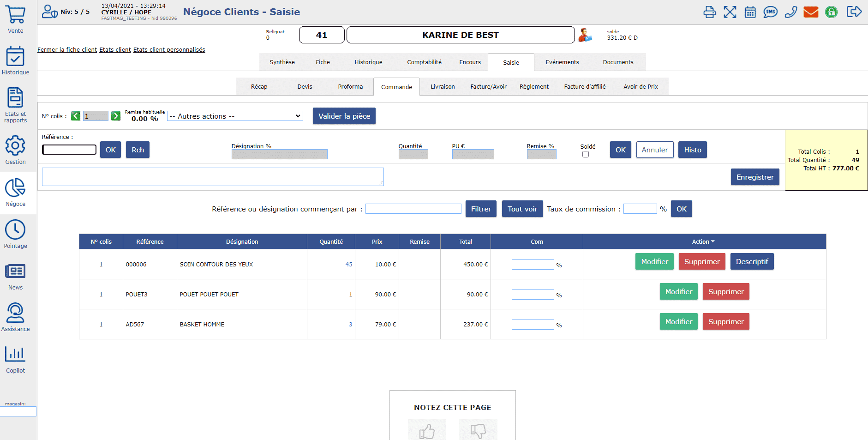
Task: Expand the Autres actions dropdown
Action: pos(235,116)
